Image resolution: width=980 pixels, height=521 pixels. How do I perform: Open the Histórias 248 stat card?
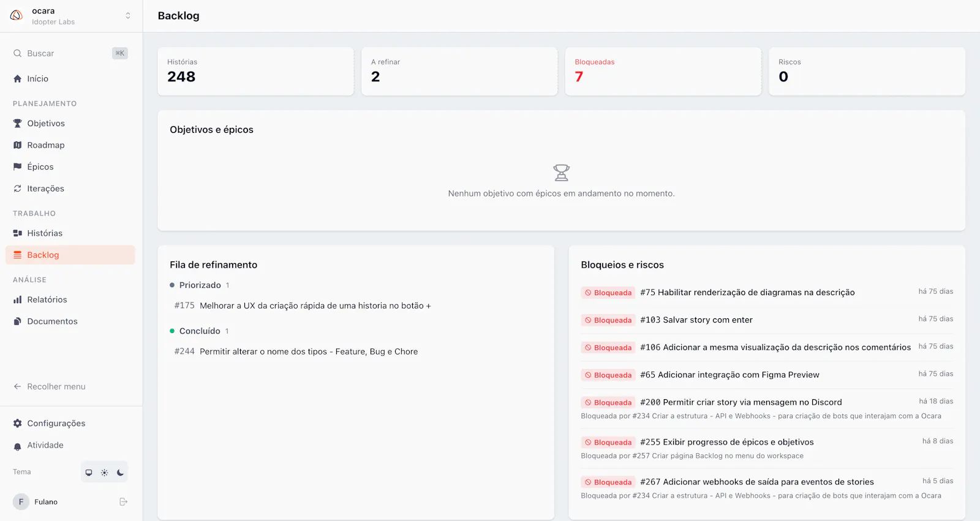click(x=255, y=71)
